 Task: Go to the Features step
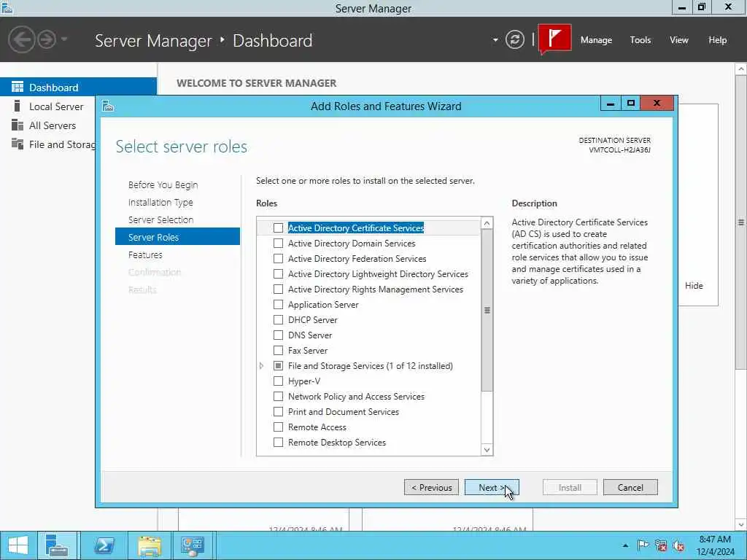point(145,254)
